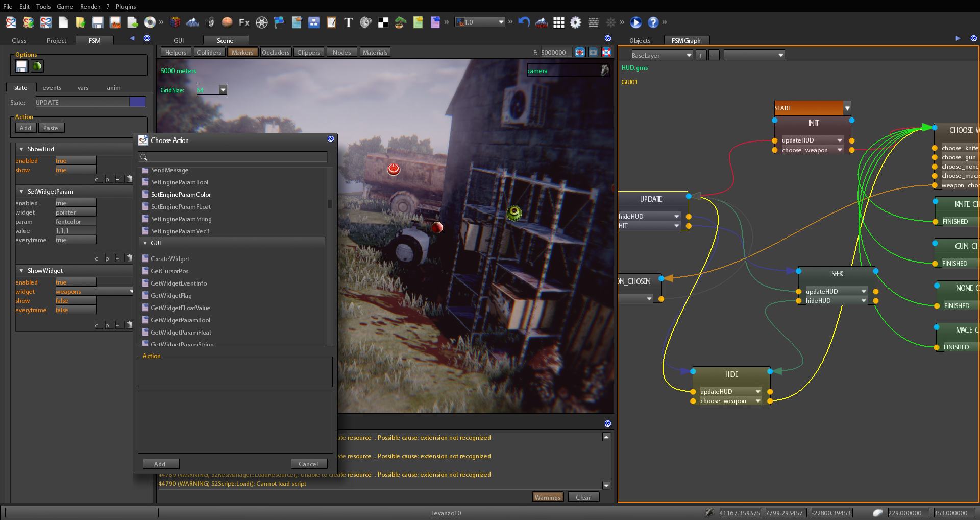This screenshot has width=980, height=520.
Task: Select SetEngineParamColor in the action list
Action: pyautogui.click(x=181, y=195)
